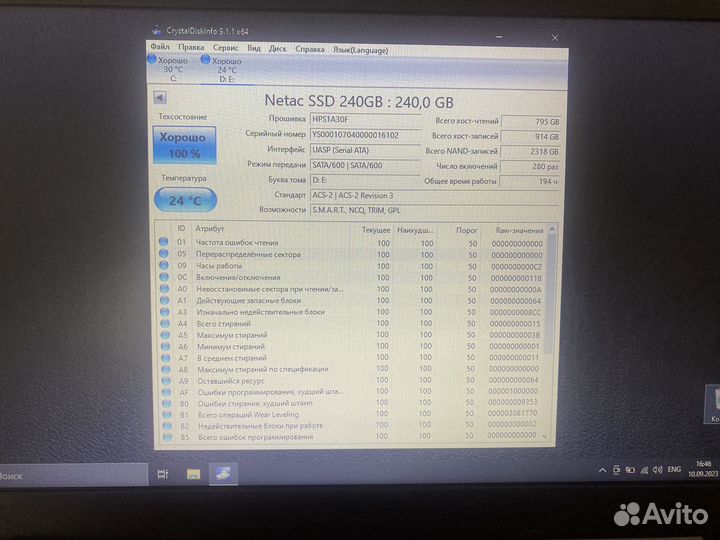Open the Правка menu
The width and height of the screenshot is (720, 540).
191,47
